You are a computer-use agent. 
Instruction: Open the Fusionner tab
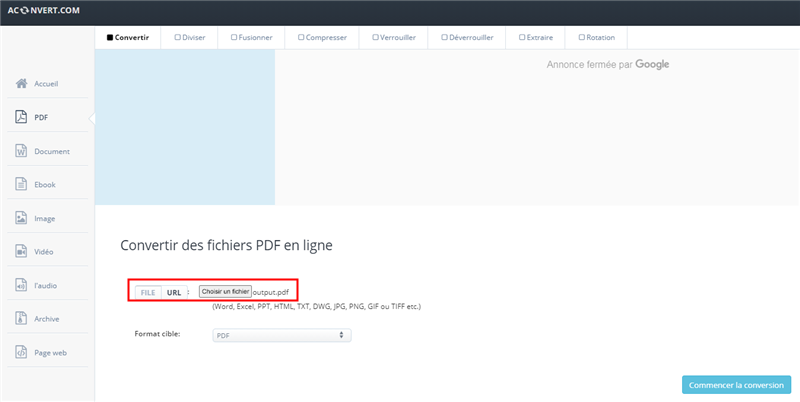[252, 37]
